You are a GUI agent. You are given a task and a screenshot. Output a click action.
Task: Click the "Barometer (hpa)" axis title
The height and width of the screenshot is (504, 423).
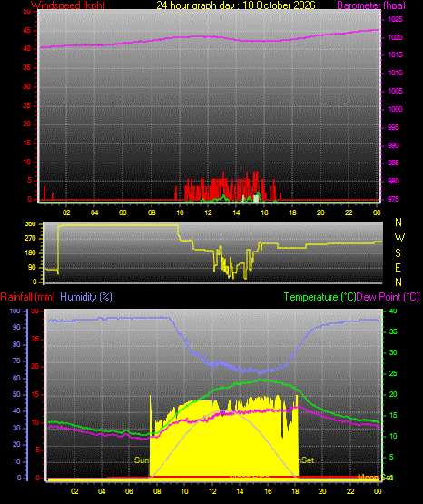[x=371, y=5]
